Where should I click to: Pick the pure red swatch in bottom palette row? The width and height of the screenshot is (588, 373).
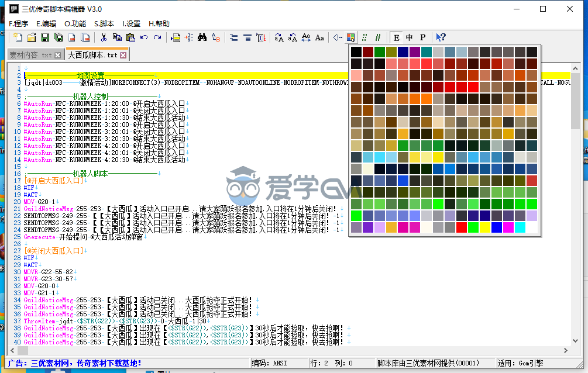click(x=462, y=227)
